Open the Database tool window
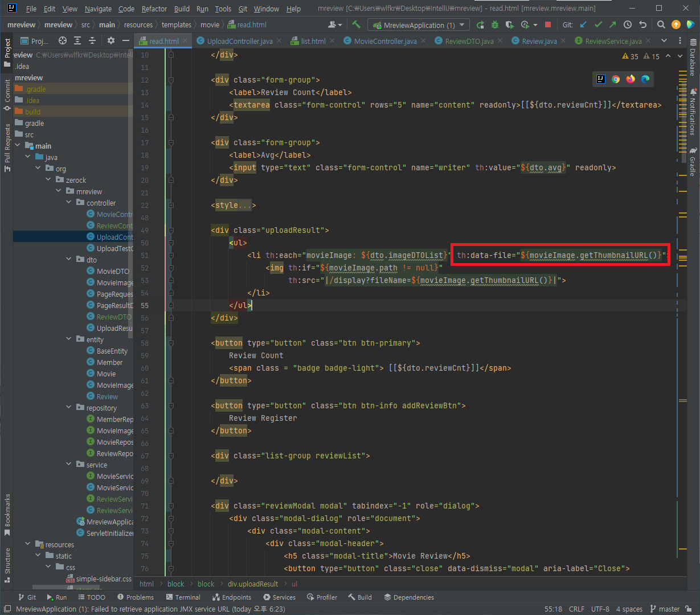Viewport: 700px width, 615px height. pyautogui.click(x=693, y=58)
